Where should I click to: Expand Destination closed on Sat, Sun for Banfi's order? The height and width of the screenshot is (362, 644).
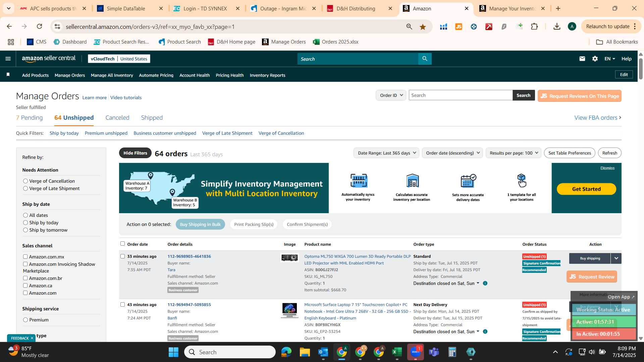446,331
